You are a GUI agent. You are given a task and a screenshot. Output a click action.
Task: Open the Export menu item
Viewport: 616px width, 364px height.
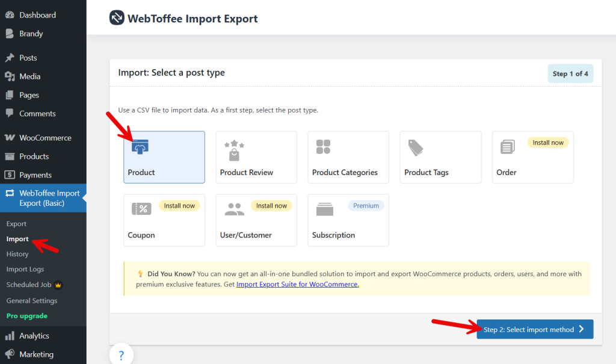(x=16, y=223)
